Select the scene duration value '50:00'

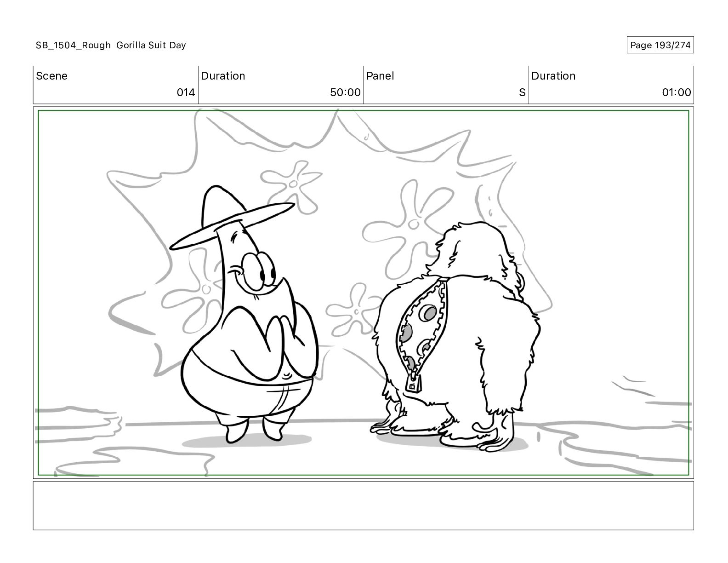point(345,92)
